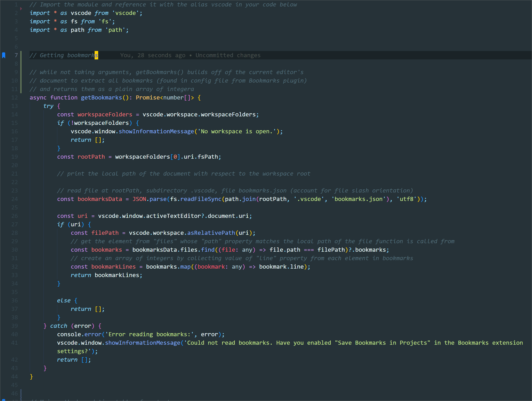Click the readFileSync method name
The height and width of the screenshot is (401, 532).
pos(201,199)
